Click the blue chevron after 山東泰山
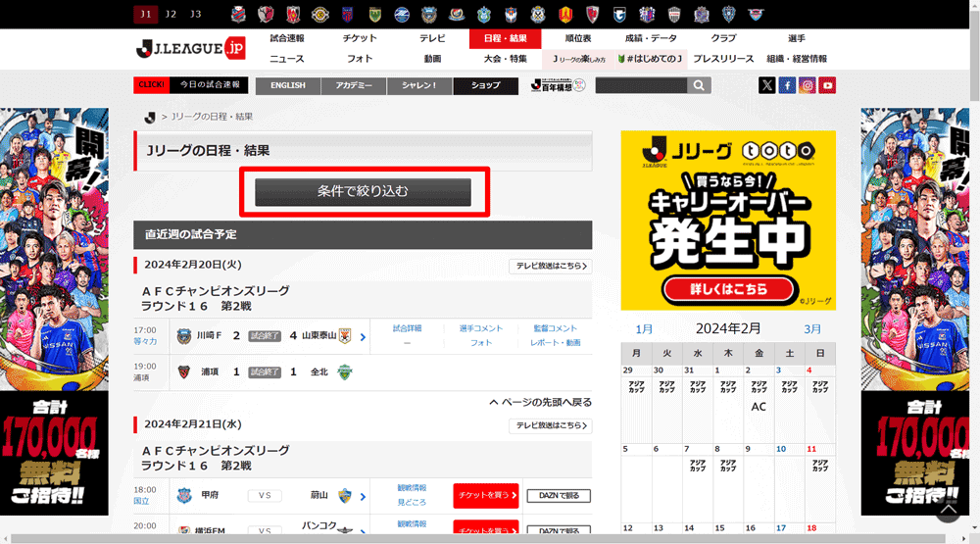Viewport: 980px width, 544px height. tap(363, 337)
